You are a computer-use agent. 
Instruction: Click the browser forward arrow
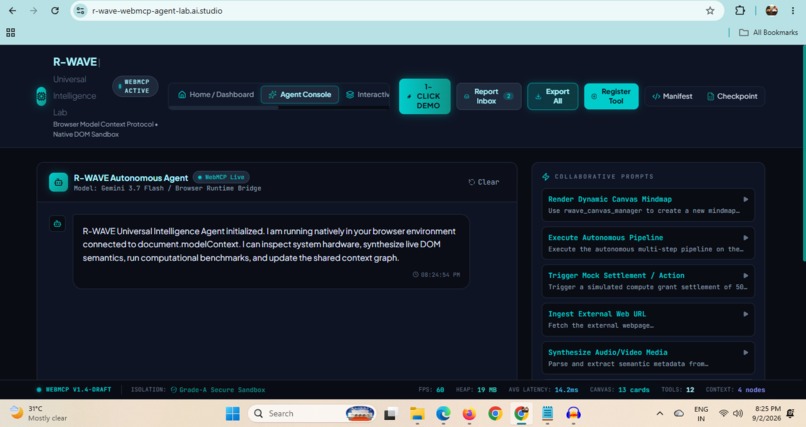[x=33, y=11]
